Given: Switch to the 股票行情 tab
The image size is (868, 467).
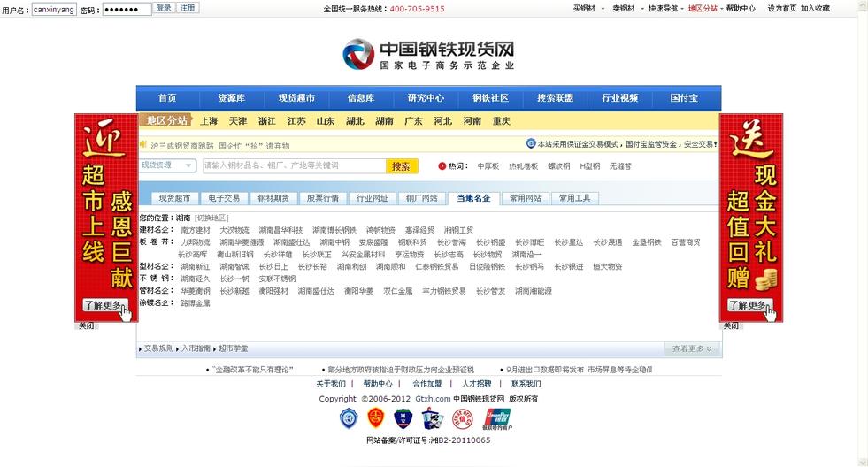Looking at the screenshot, I should pyautogui.click(x=322, y=198).
